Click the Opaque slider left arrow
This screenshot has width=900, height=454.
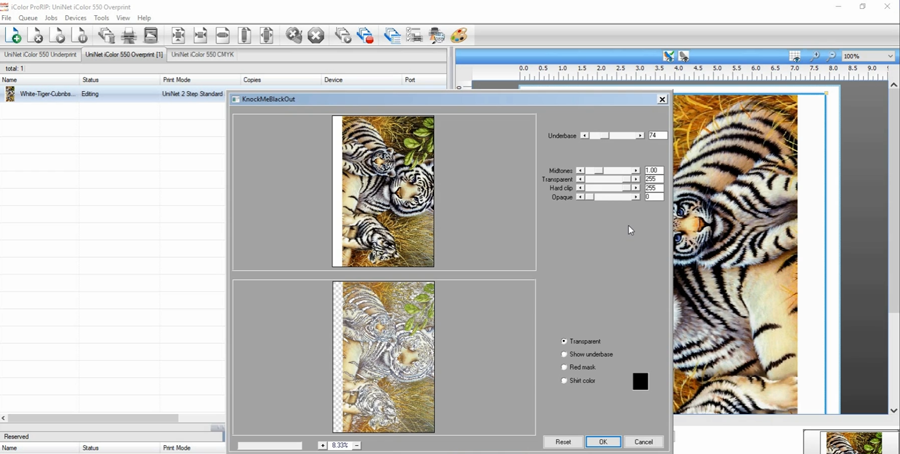pyautogui.click(x=580, y=197)
